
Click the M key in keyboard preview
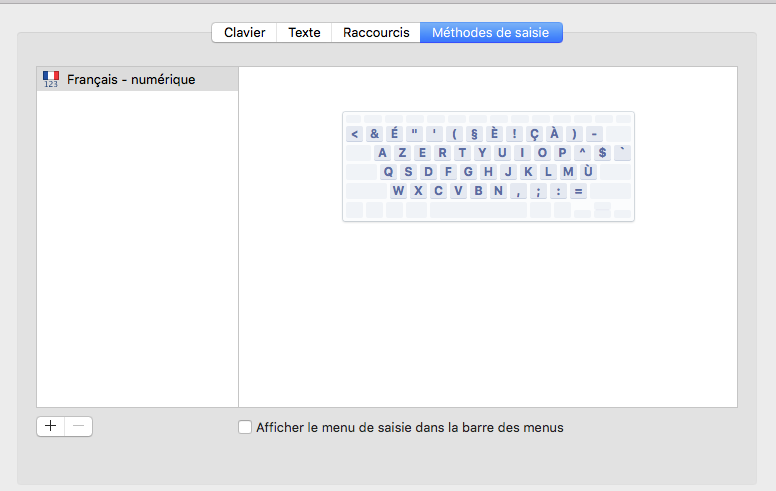pos(568,172)
